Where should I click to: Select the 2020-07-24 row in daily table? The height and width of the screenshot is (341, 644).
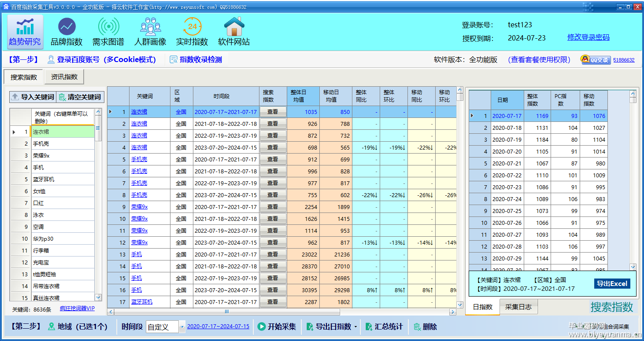pos(538,199)
